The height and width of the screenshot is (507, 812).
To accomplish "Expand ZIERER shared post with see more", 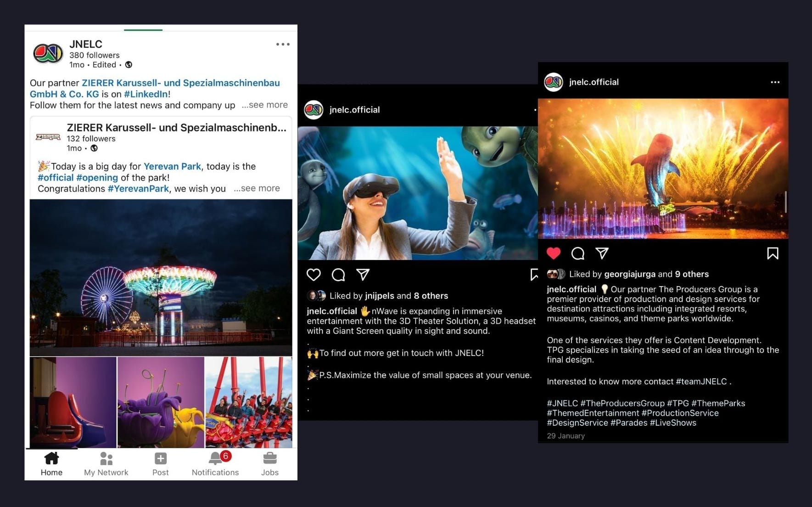I will coord(257,188).
